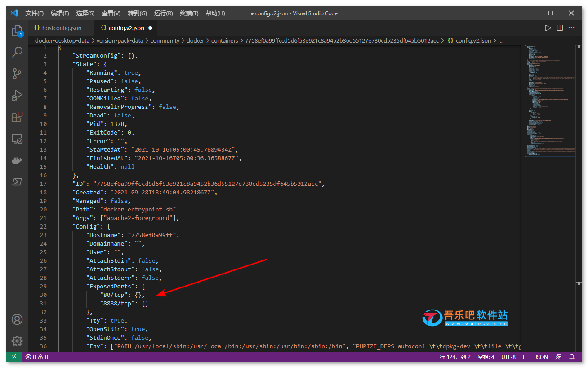Open the 文件(F) menu

[x=35, y=13]
